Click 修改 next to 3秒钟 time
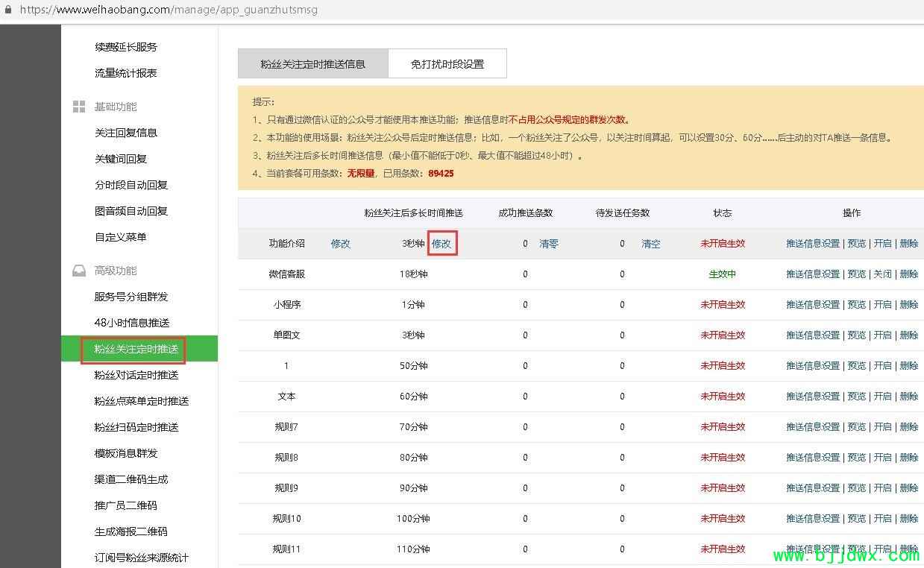The width and height of the screenshot is (924, 568). coord(441,244)
